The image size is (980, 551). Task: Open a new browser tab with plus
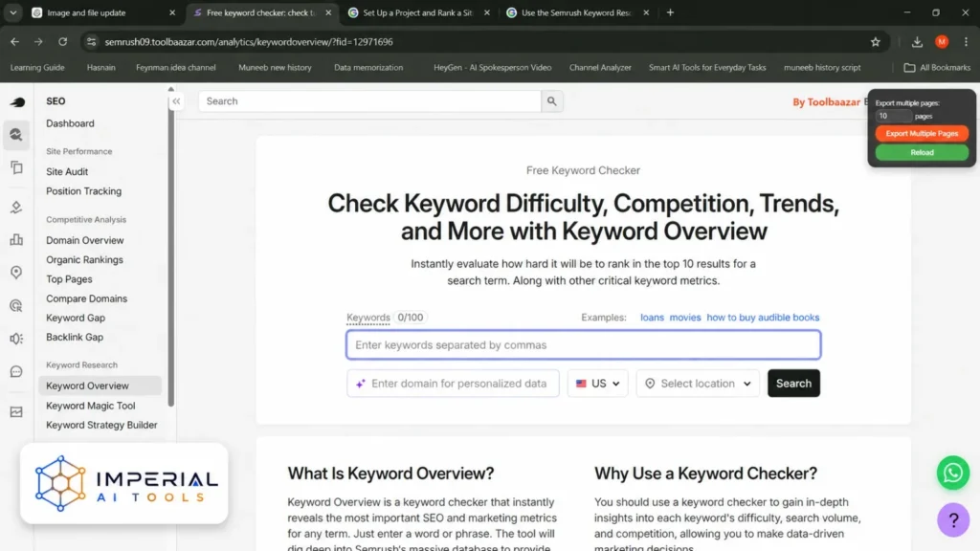pos(670,12)
